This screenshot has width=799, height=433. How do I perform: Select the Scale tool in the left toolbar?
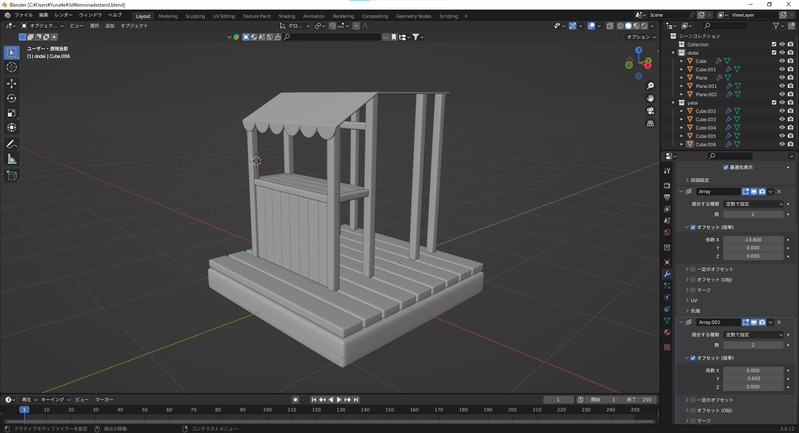pyautogui.click(x=12, y=112)
